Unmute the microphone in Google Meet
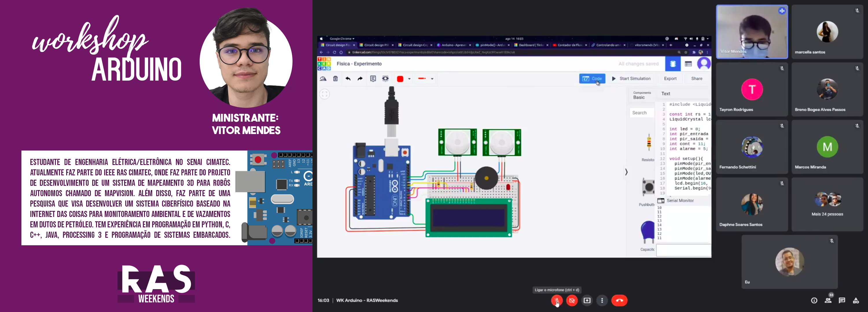 click(x=557, y=300)
